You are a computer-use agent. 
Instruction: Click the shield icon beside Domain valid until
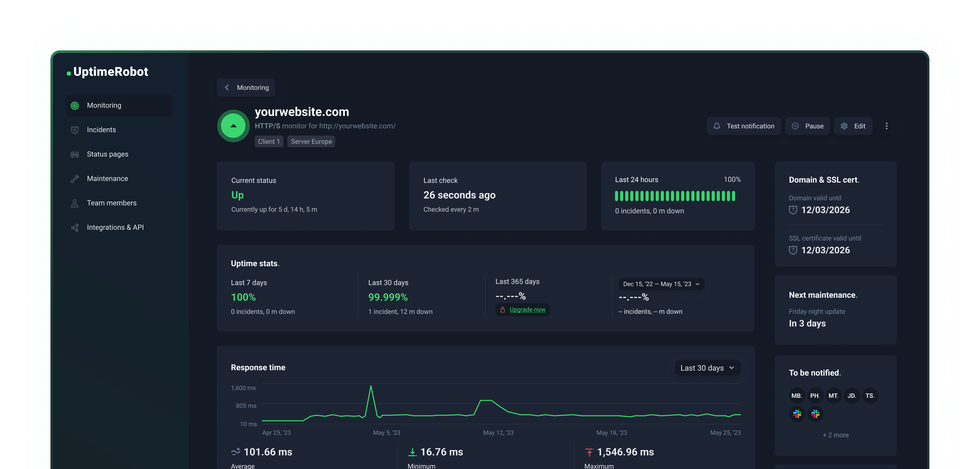(793, 210)
